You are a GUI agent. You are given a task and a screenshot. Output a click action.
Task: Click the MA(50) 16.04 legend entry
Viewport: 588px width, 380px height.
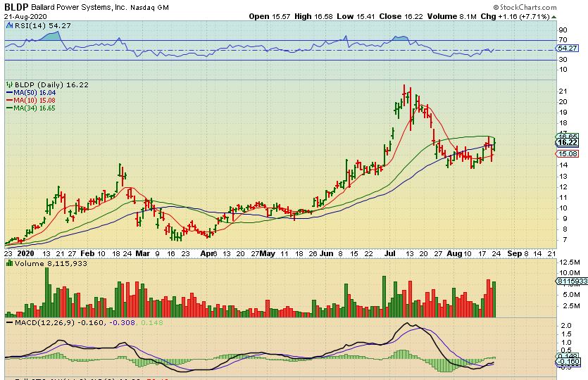(x=35, y=93)
